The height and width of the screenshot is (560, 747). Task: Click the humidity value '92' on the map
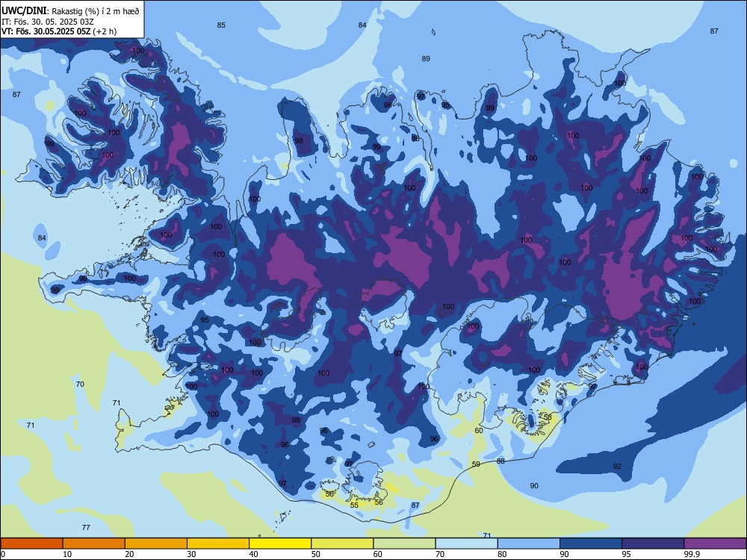coord(617,466)
